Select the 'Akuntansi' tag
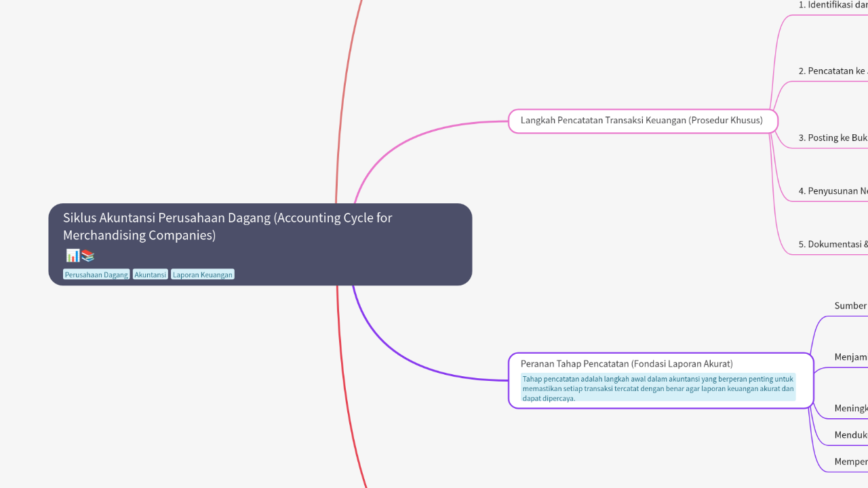Viewport: 868px width, 488px height. [x=150, y=274]
